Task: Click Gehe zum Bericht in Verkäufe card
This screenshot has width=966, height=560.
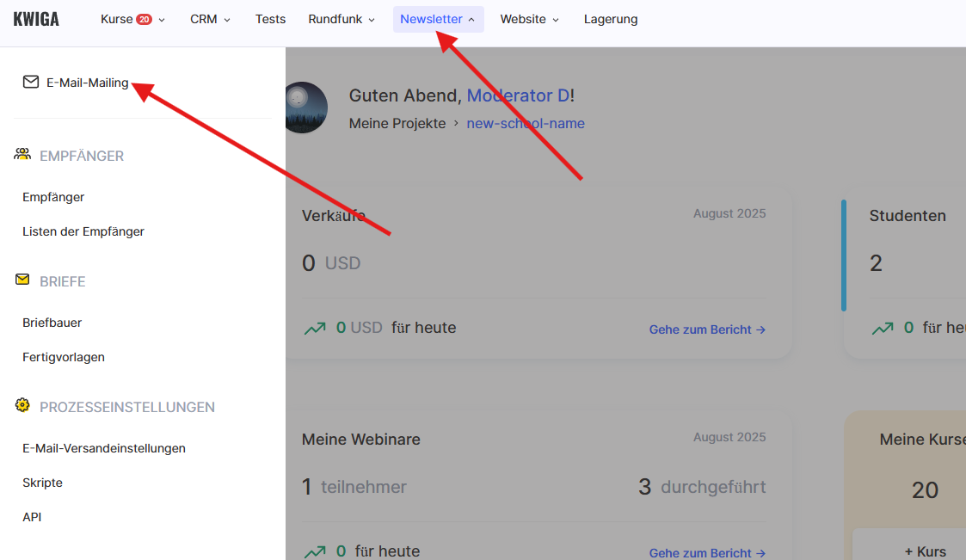Action: 707,329
